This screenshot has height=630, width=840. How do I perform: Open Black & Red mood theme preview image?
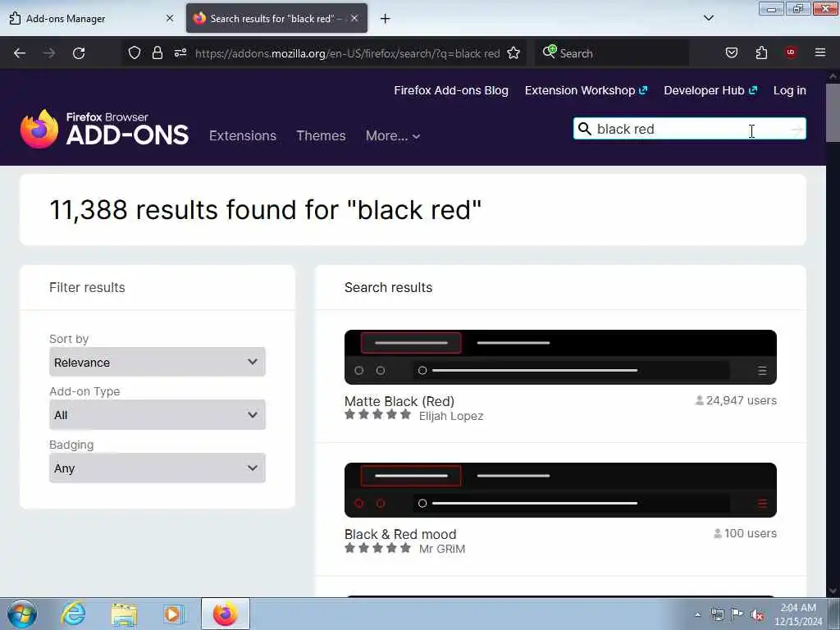tap(560, 491)
